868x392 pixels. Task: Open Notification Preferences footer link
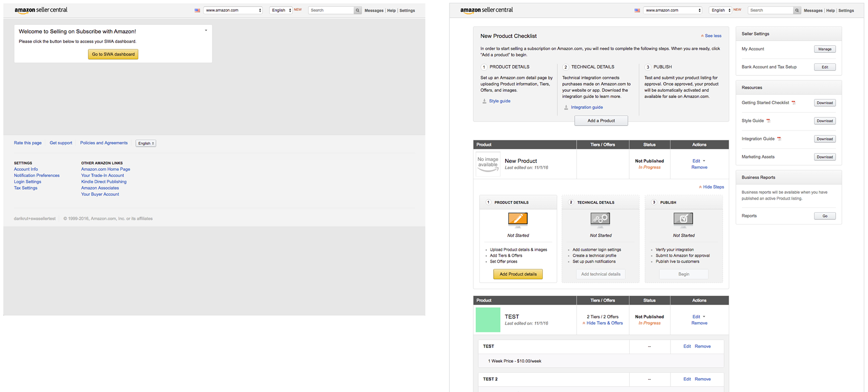(37, 176)
